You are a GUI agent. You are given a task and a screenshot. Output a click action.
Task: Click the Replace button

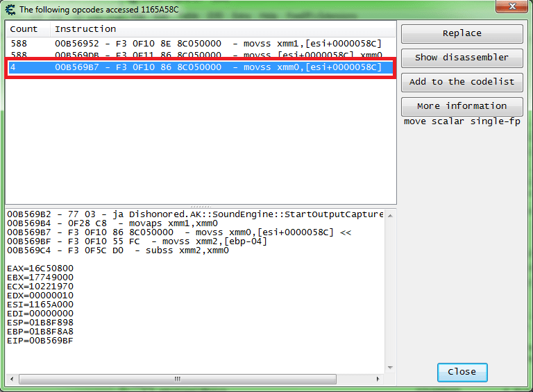tap(462, 33)
